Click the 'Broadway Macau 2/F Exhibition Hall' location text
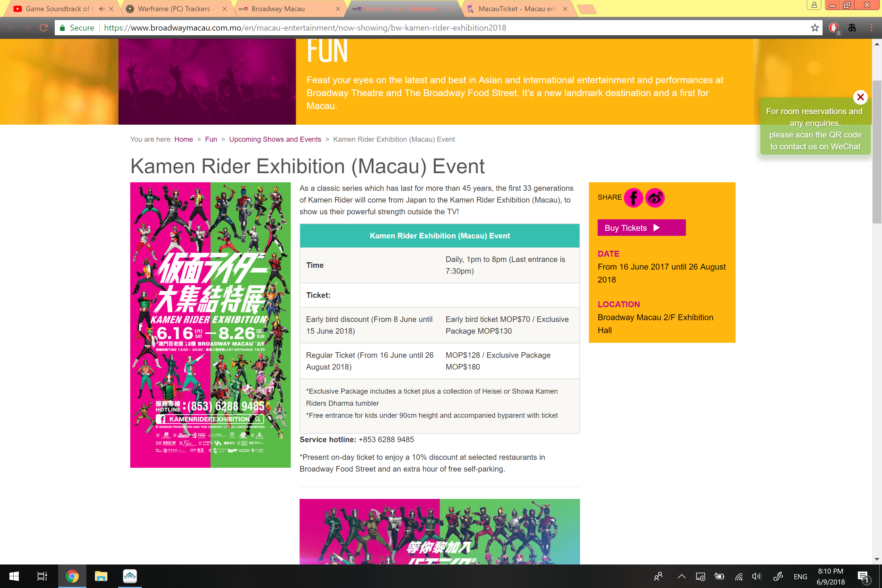The width and height of the screenshot is (882, 588). 656,324
